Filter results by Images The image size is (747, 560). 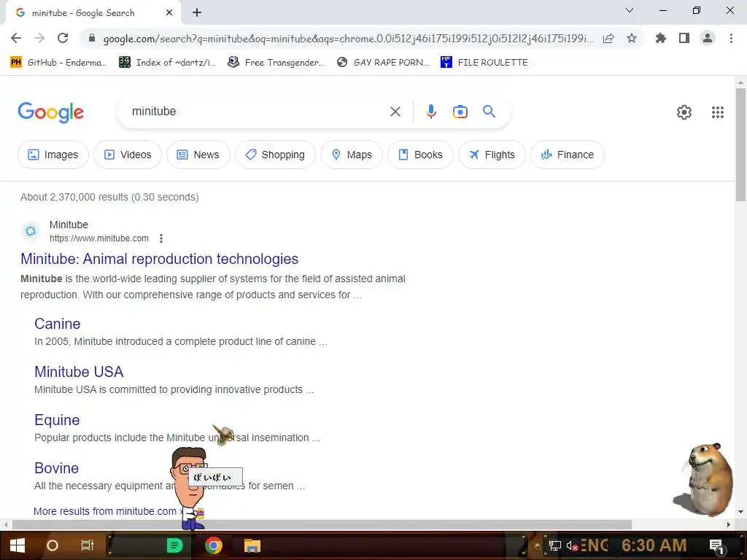pyautogui.click(x=53, y=155)
